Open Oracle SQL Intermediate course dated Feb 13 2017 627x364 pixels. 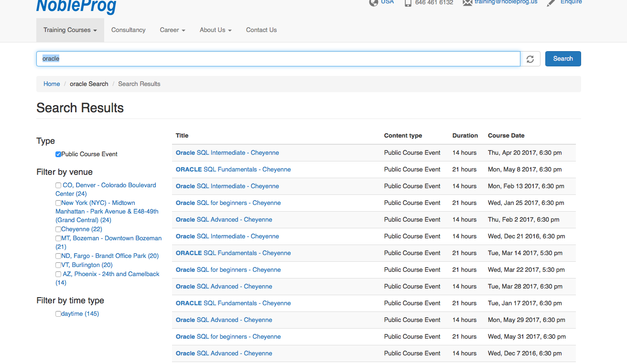pyautogui.click(x=227, y=186)
